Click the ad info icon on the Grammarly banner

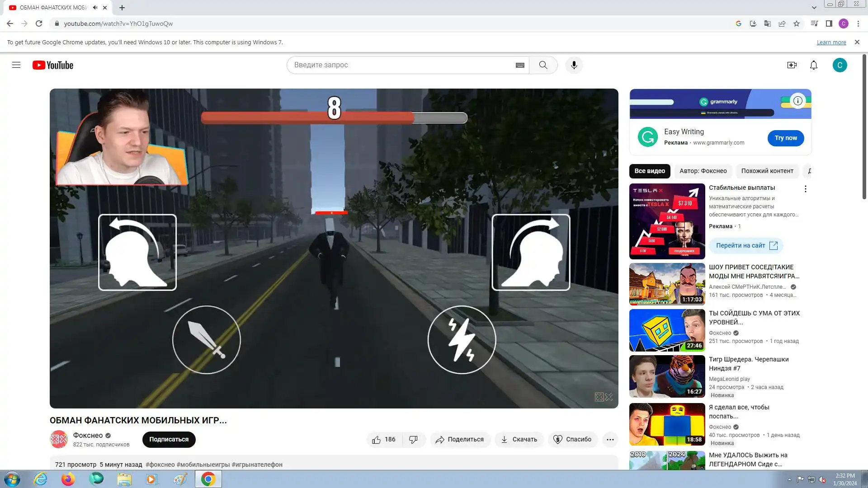pos(798,101)
